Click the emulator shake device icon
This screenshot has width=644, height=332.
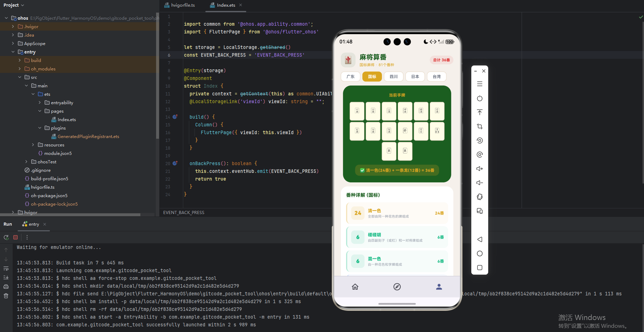coord(480,197)
